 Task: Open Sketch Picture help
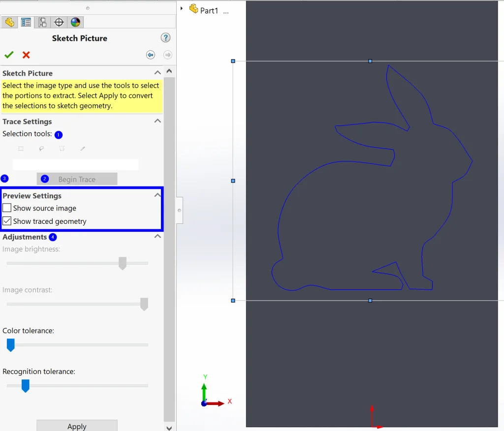pos(166,38)
